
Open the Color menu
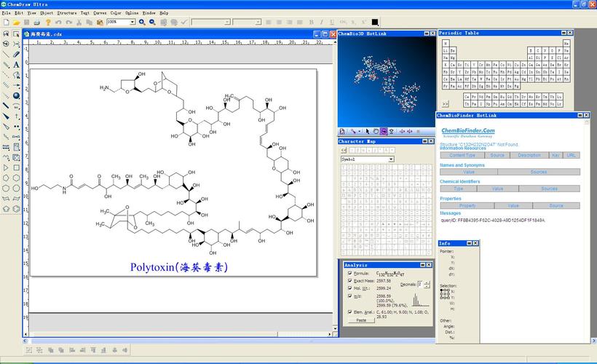click(x=116, y=13)
